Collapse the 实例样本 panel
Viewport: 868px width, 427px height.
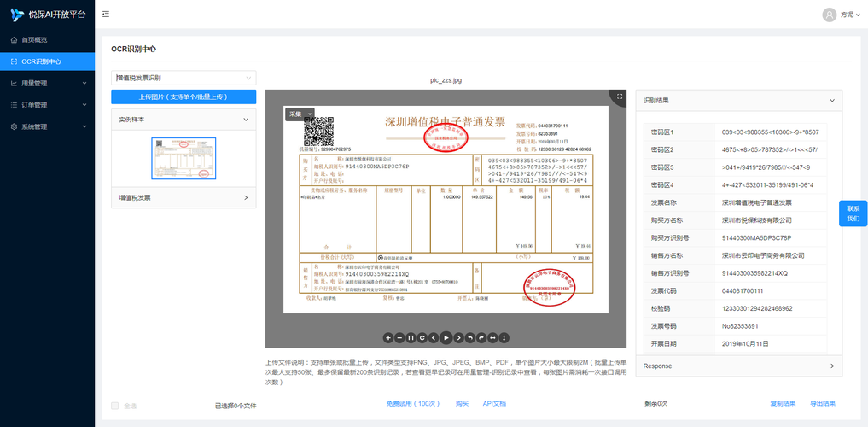point(184,119)
